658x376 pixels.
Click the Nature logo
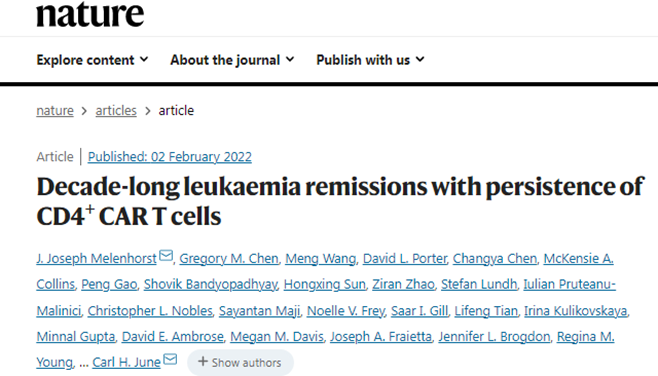(x=90, y=14)
